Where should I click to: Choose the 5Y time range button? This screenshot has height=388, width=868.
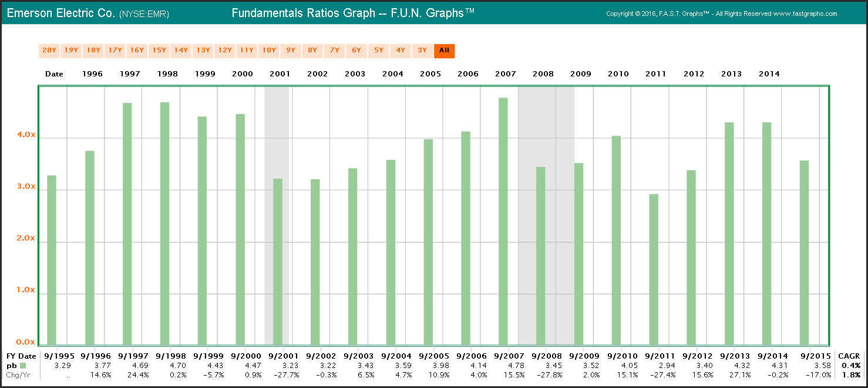(379, 51)
